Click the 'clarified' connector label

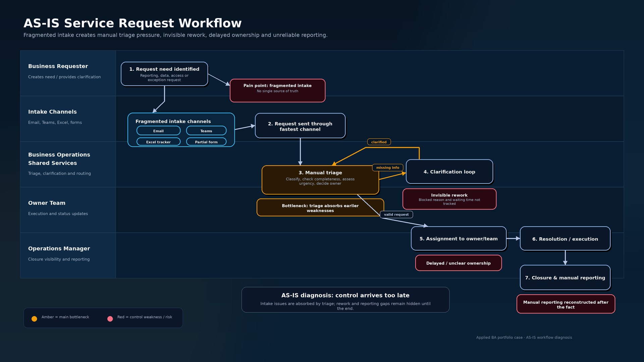coord(379,142)
